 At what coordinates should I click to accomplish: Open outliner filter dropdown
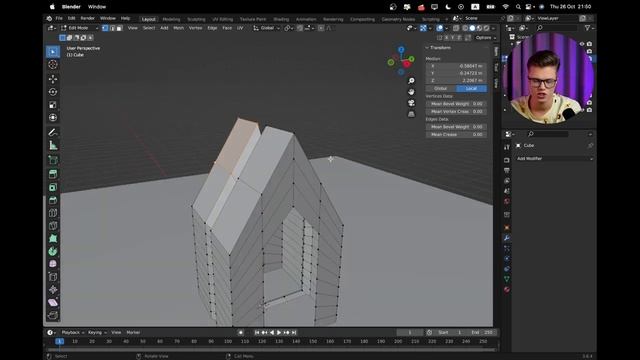tap(589, 28)
